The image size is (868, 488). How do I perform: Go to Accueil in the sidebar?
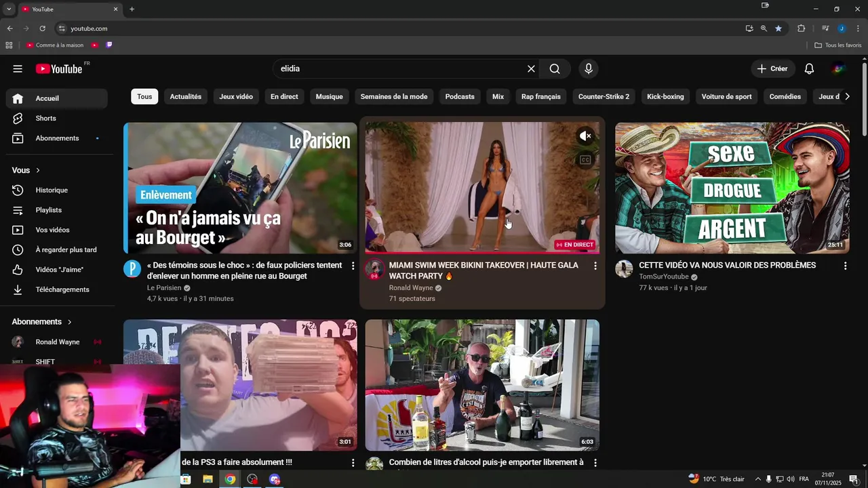[57, 98]
